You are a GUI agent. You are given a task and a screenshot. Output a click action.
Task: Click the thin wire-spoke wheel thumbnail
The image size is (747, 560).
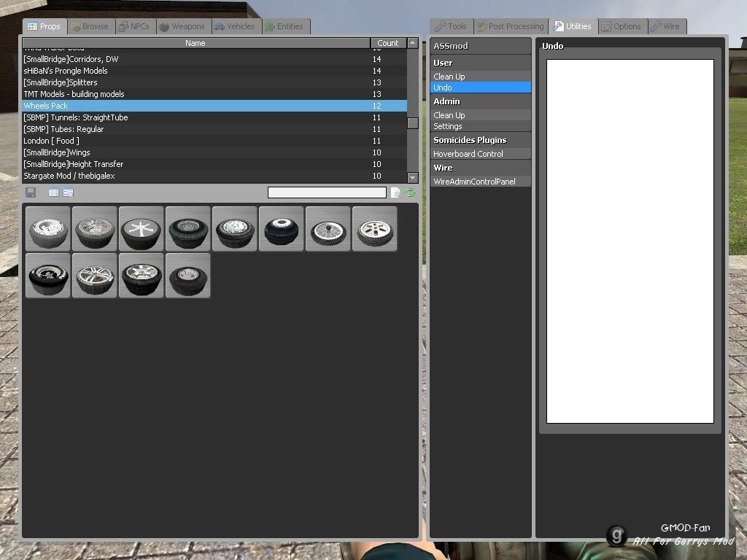pos(328,228)
